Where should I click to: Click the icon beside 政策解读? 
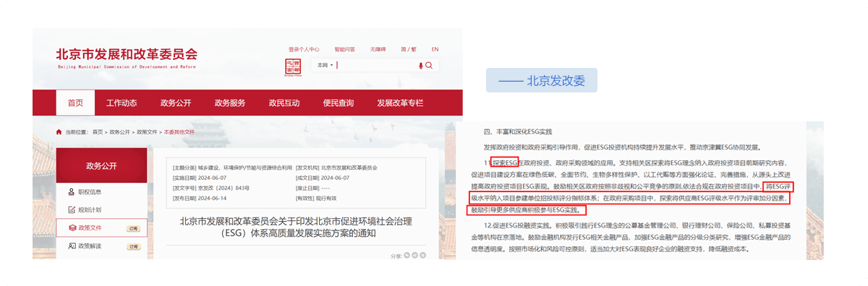tap(72, 246)
